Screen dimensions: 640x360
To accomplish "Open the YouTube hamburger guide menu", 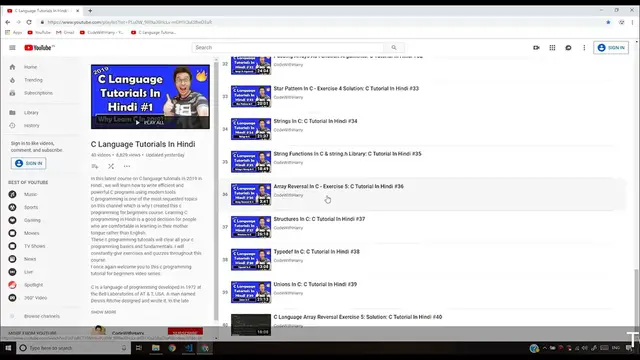I will tap(12, 48).
